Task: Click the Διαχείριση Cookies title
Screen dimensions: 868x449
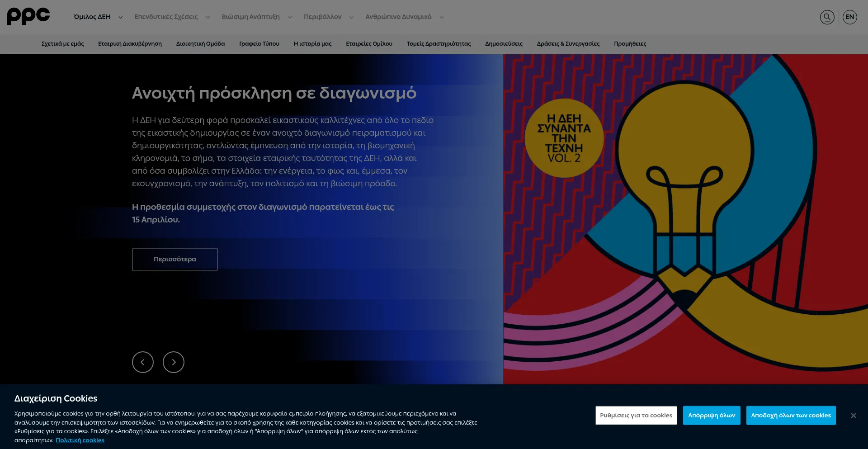Action: (56, 398)
